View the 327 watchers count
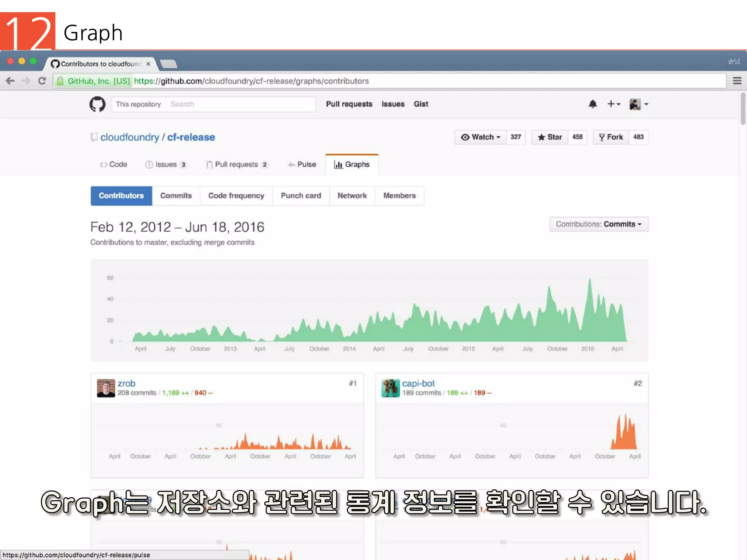 pos(516,137)
